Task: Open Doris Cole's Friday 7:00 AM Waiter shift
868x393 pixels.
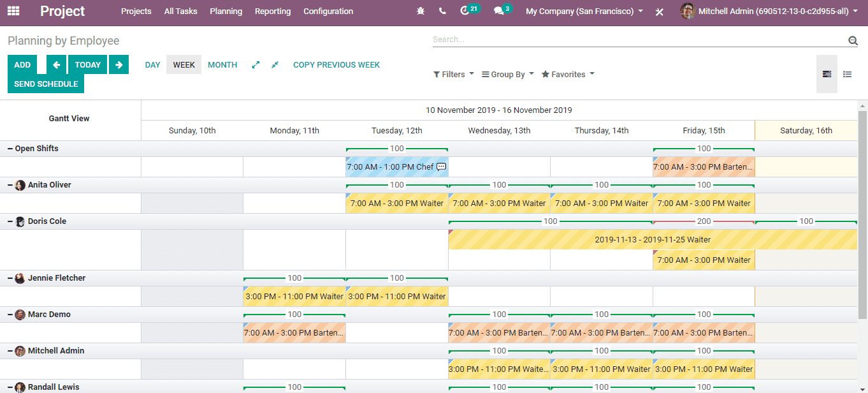Action: tap(704, 260)
